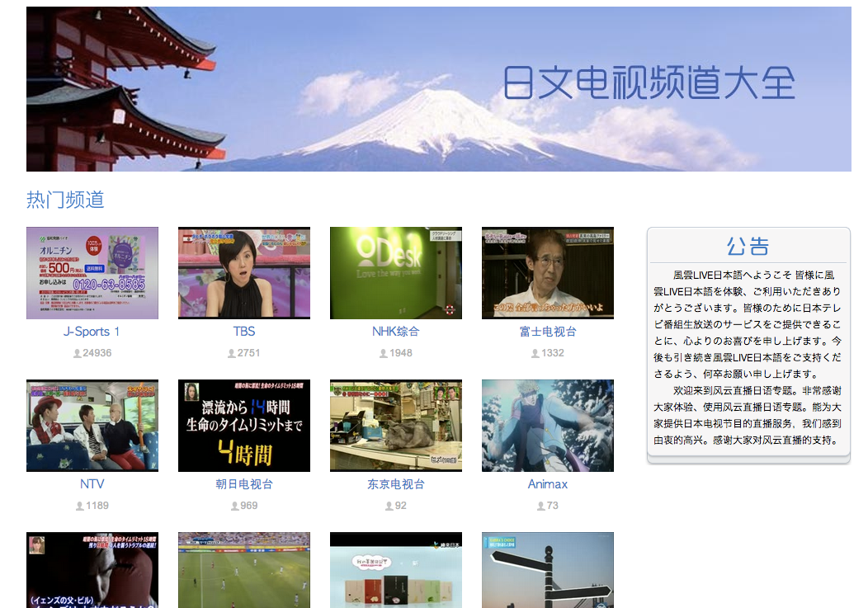Click viewer icon beside 92
Screen dimensions: 868x608
(x=389, y=506)
